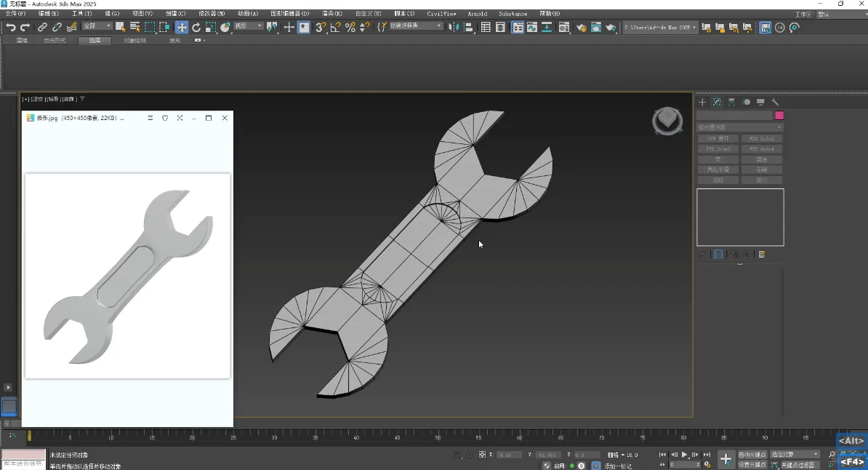Open the Utilities wrench panel
The image size is (868, 470).
(775, 102)
